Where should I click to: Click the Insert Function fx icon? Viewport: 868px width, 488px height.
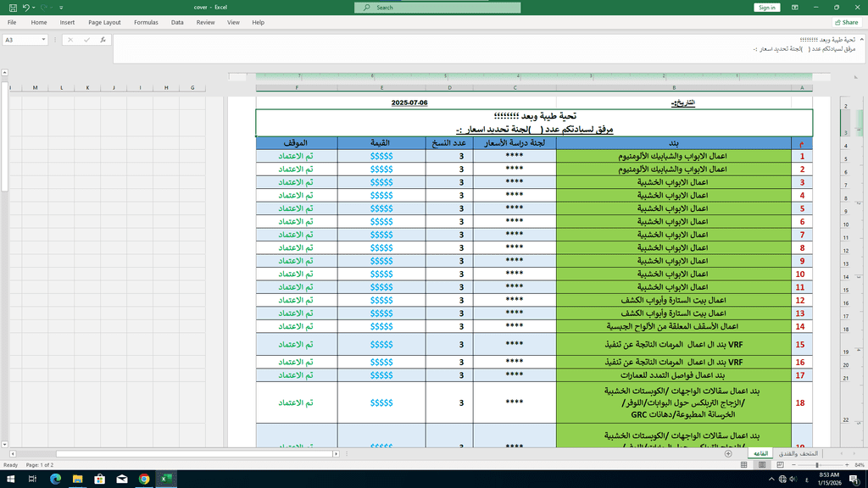point(103,40)
